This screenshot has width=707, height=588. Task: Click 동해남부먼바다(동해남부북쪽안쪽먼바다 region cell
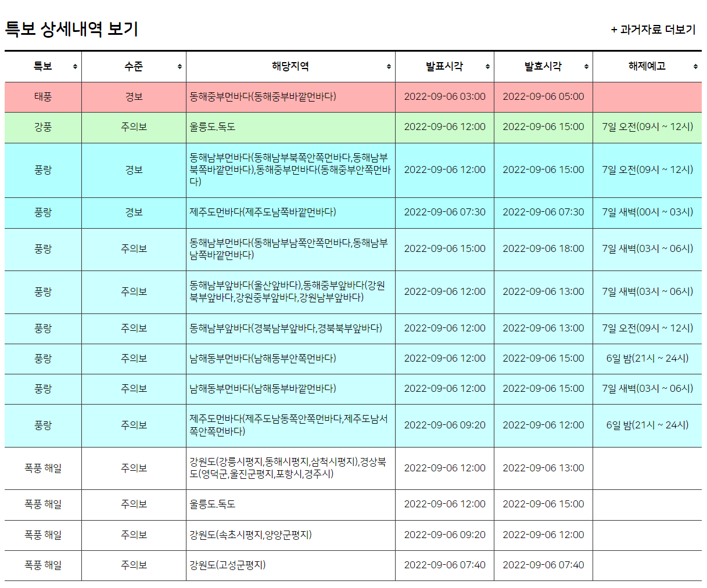tap(290, 170)
